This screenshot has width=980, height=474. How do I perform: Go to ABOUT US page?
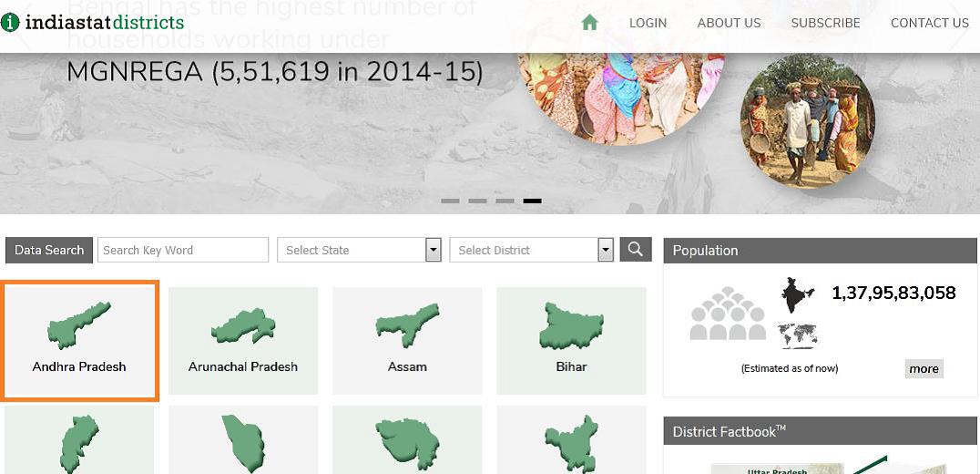pyautogui.click(x=729, y=23)
